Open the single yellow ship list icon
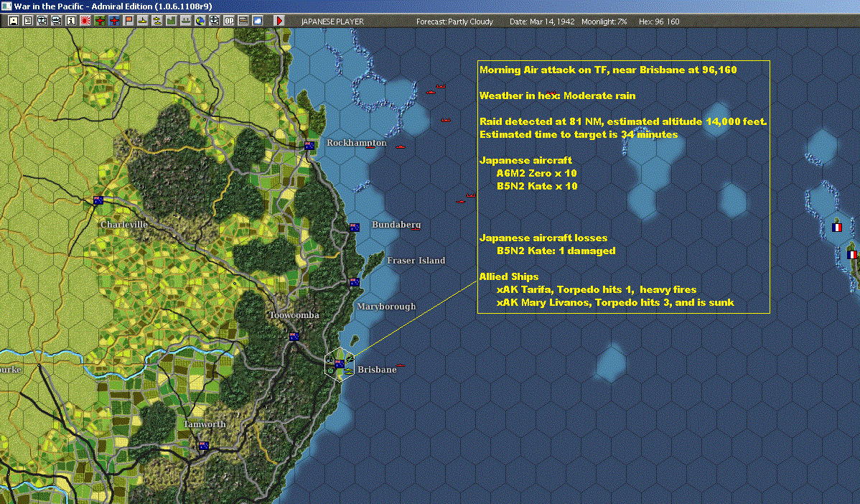860x504 pixels. (143, 21)
